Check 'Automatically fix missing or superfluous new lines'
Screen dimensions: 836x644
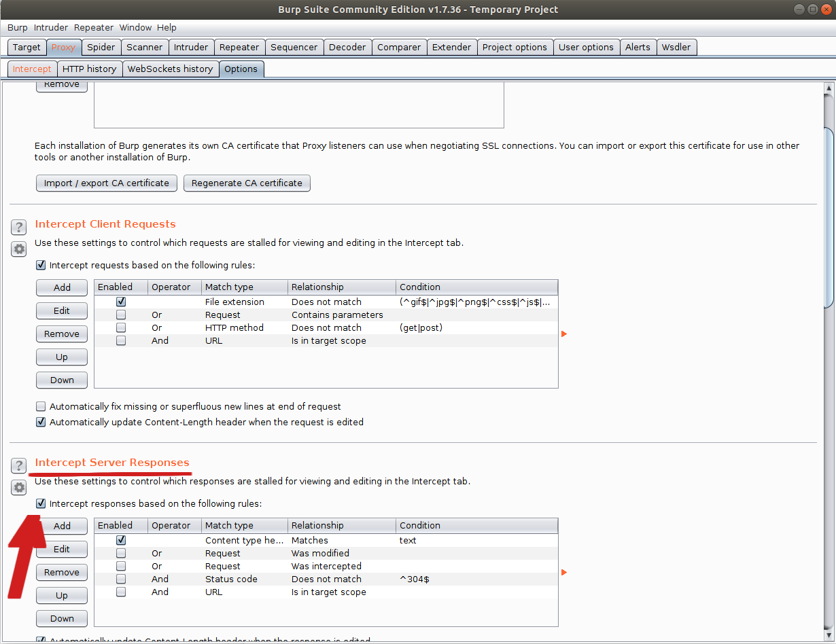click(41, 407)
